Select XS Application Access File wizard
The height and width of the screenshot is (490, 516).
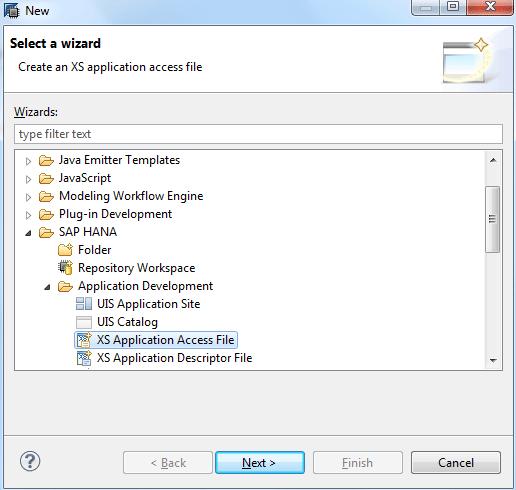pos(166,340)
